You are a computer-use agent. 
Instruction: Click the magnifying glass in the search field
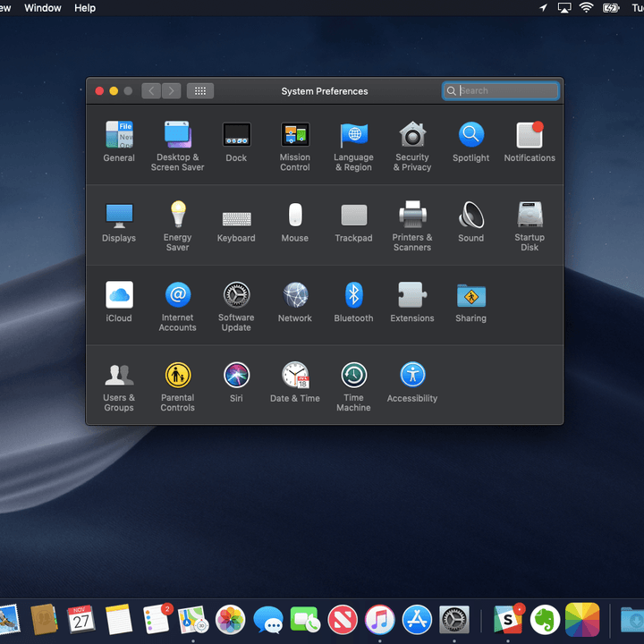click(x=451, y=90)
